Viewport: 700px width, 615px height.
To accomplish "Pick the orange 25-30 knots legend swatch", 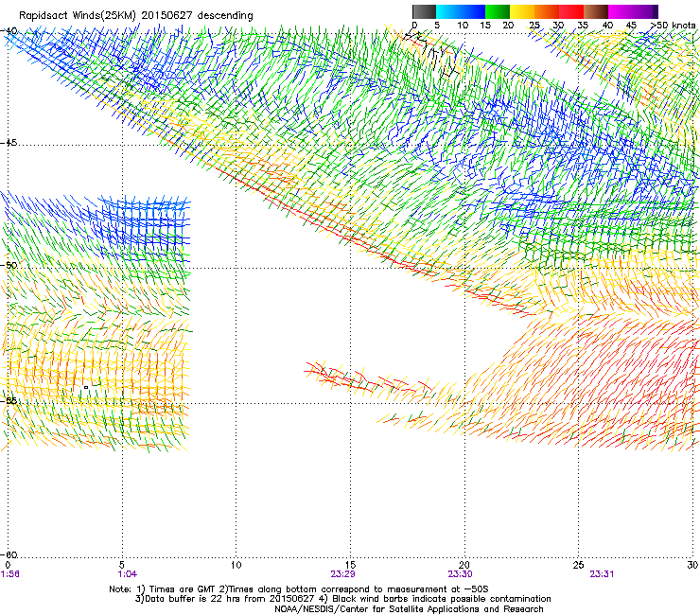I will coord(547,11).
